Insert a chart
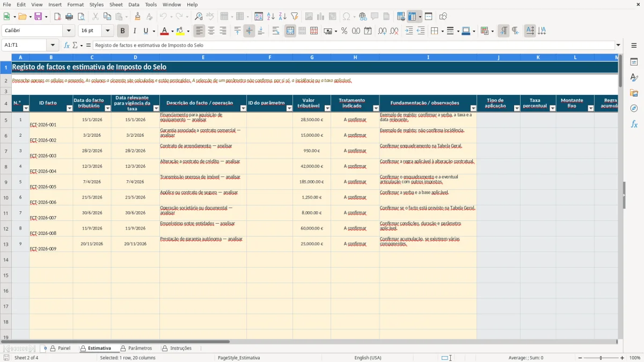The image size is (644, 362). 321,17
